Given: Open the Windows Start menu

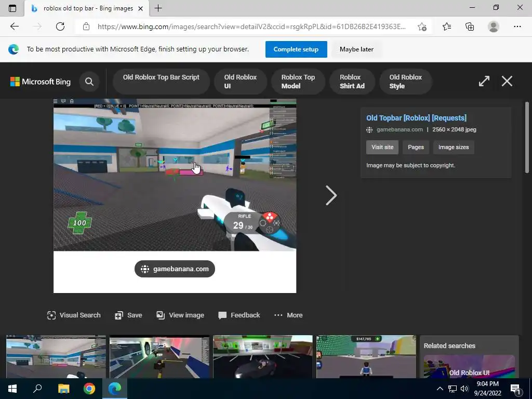Looking at the screenshot, I should [x=12, y=389].
